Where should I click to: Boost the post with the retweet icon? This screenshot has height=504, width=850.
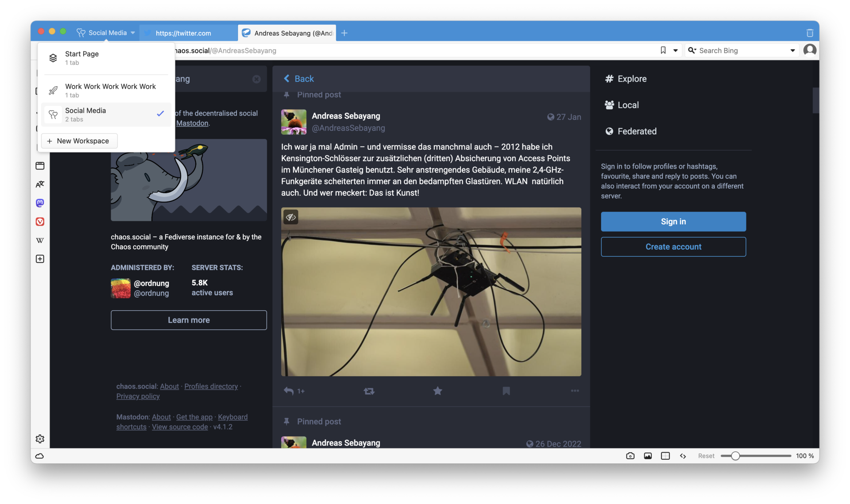[x=369, y=391]
